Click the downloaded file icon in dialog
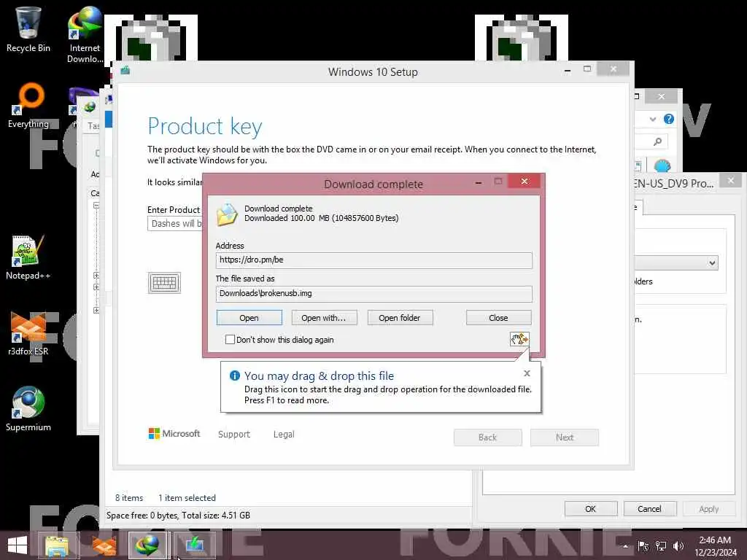This screenshot has height=560, width=747. tap(227, 214)
